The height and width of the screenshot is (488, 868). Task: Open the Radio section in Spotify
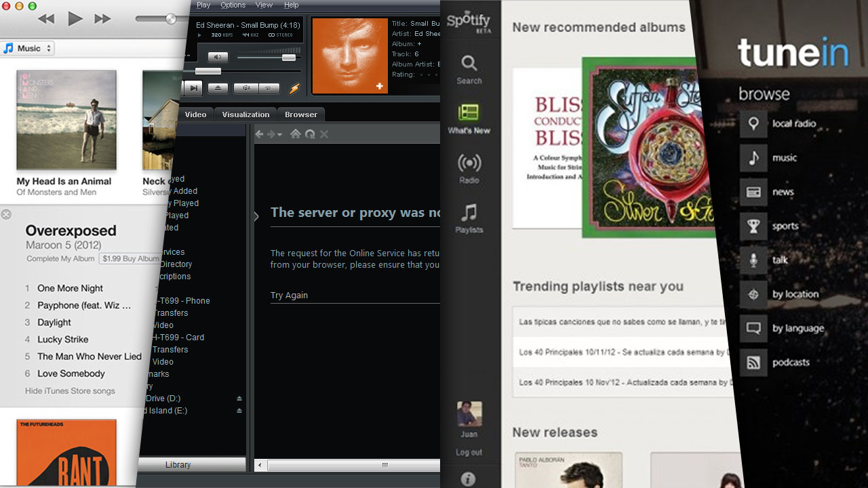[469, 168]
